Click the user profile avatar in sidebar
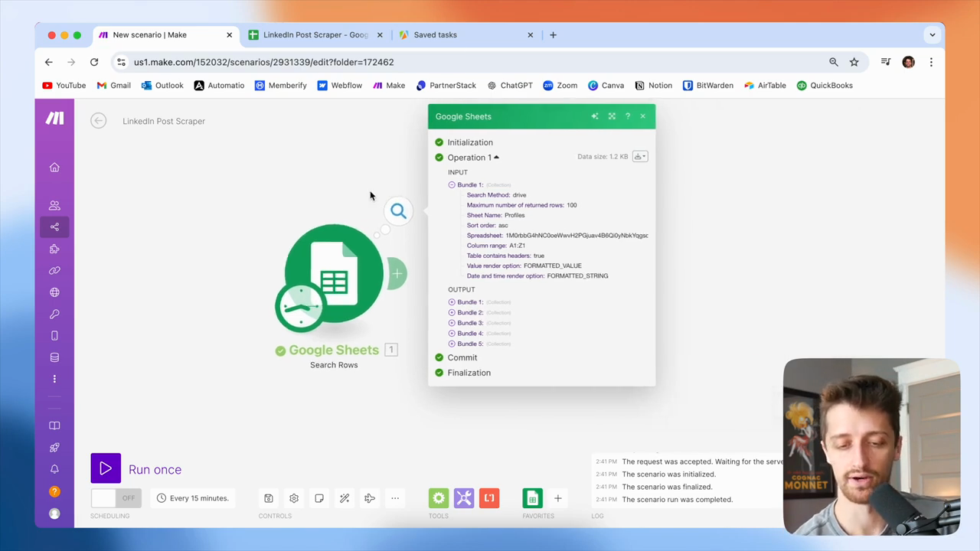The image size is (980, 551). [54, 514]
